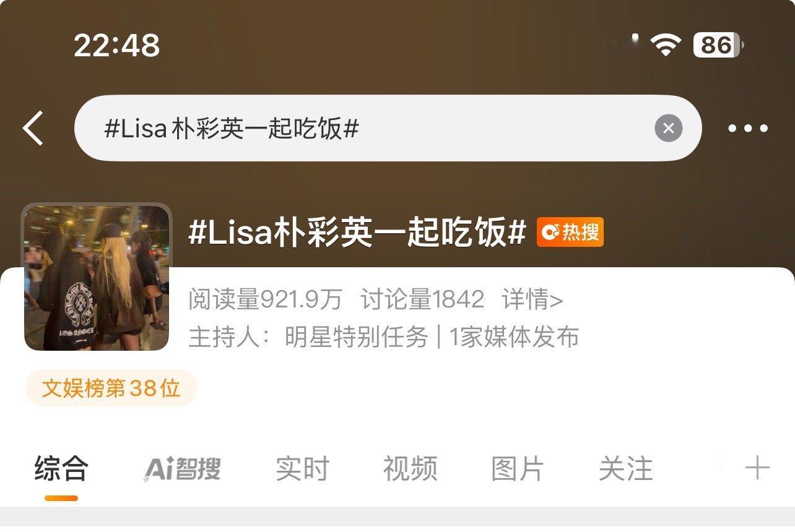Open host profile 明星特别任务

tap(357, 338)
